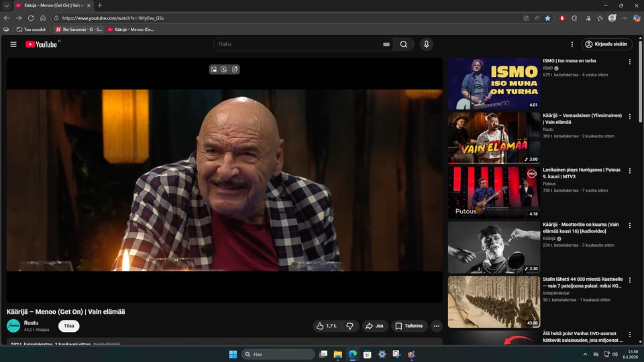Share the video using Jaa button
Image resolution: width=644 pixels, height=362 pixels.
tap(374, 326)
